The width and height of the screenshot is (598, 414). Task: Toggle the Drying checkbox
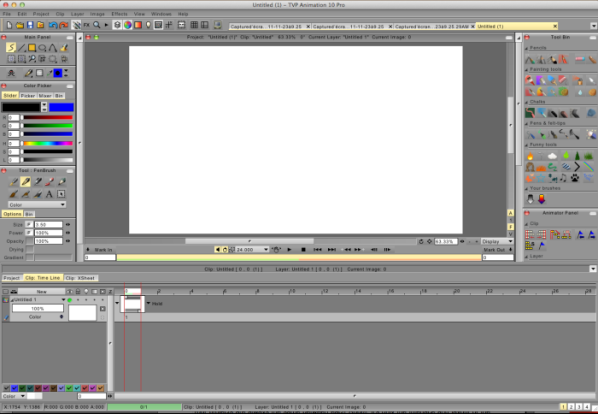[29, 249]
